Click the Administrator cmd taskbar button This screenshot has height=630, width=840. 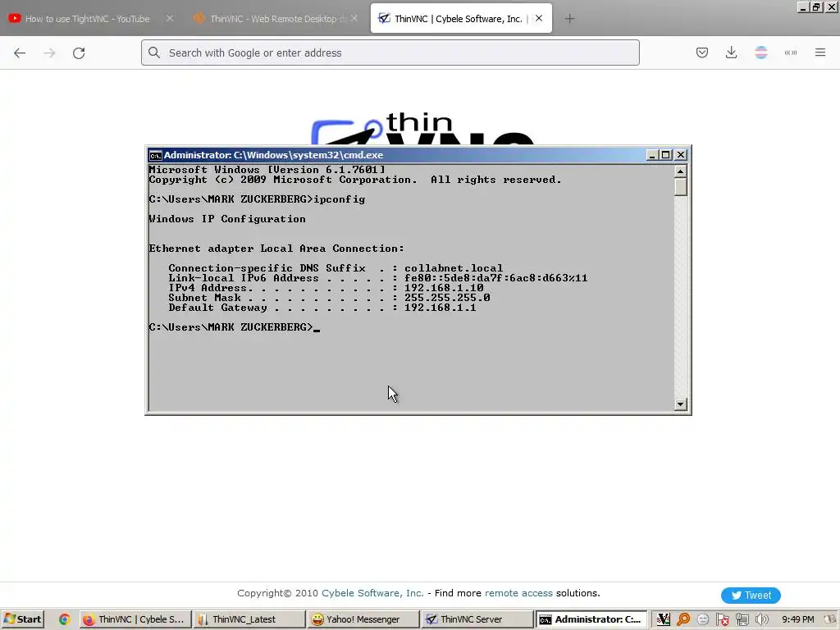591,619
